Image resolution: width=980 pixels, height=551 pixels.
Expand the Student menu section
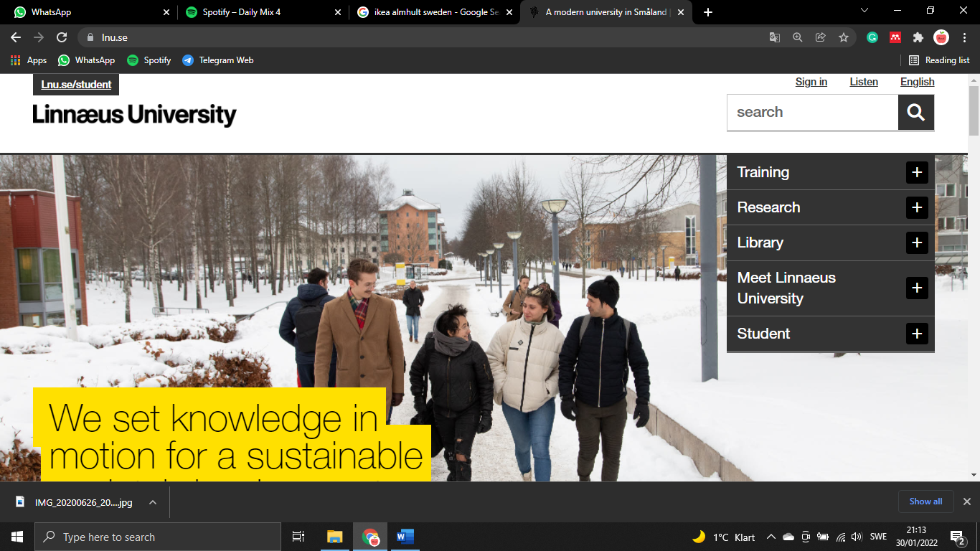point(916,334)
